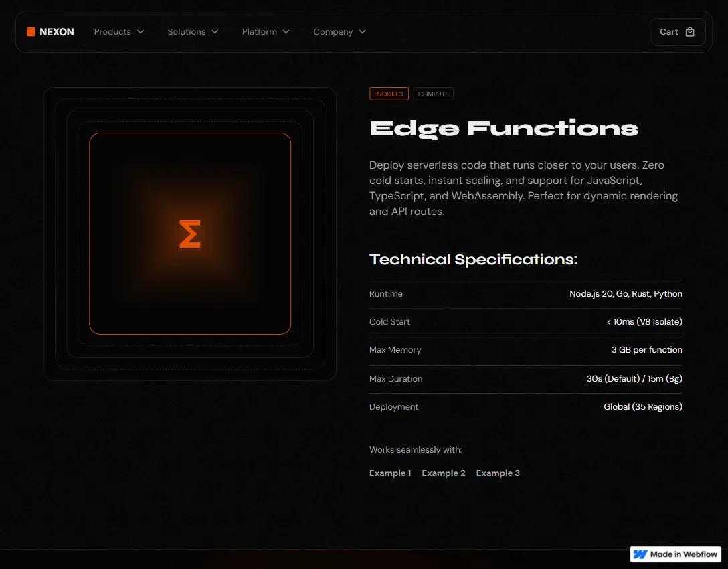Image resolution: width=728 pixels, height=569 pixels.
Task: Select the orange sigma symbol graphic
Action: [x=189, y=233]
